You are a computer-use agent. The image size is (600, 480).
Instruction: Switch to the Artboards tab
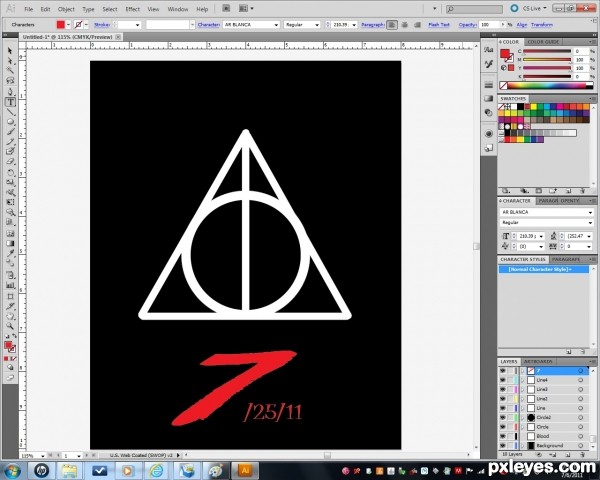[x=538, y=361]
